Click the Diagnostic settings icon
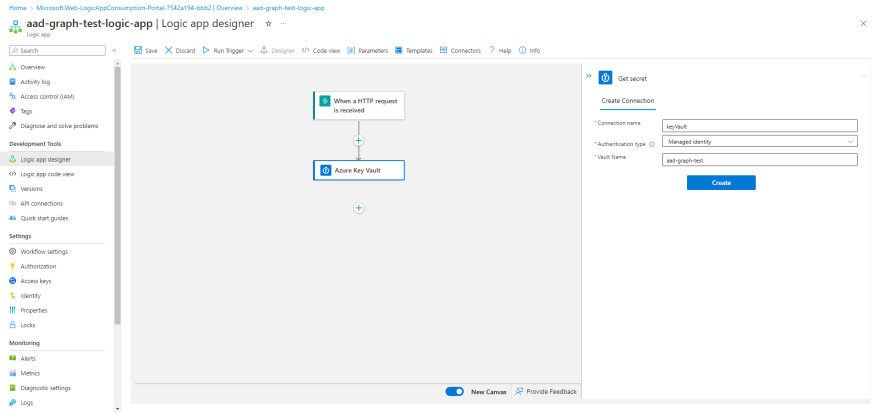Viewport: 880px width, 413px height. (x=13, y=387)
